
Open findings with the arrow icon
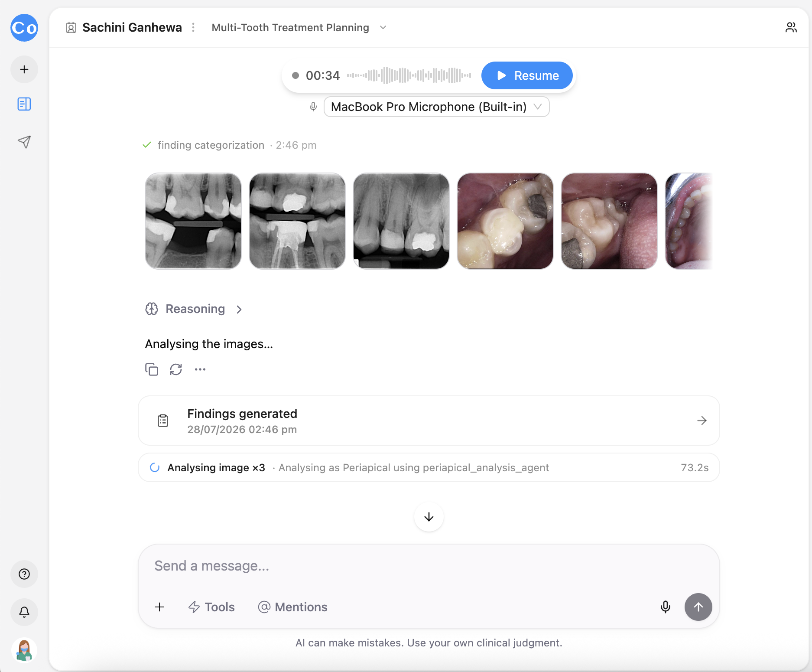702,421
